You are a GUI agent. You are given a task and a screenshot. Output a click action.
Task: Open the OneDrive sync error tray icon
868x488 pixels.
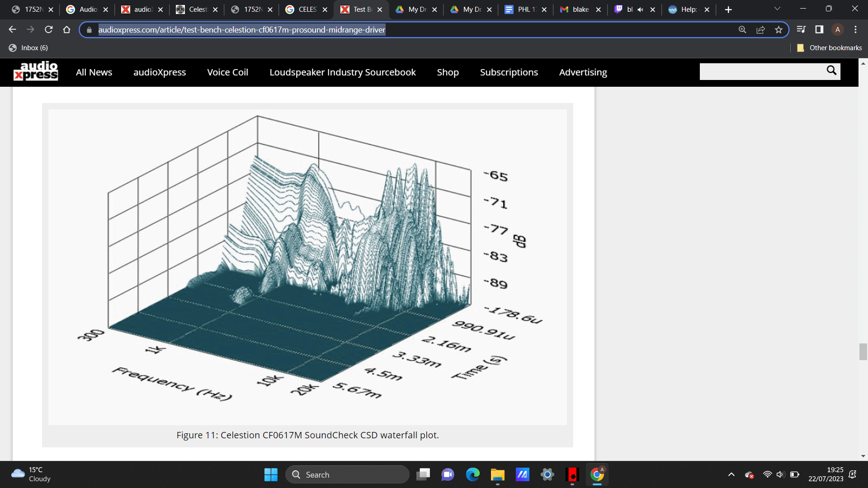[749, 475]
